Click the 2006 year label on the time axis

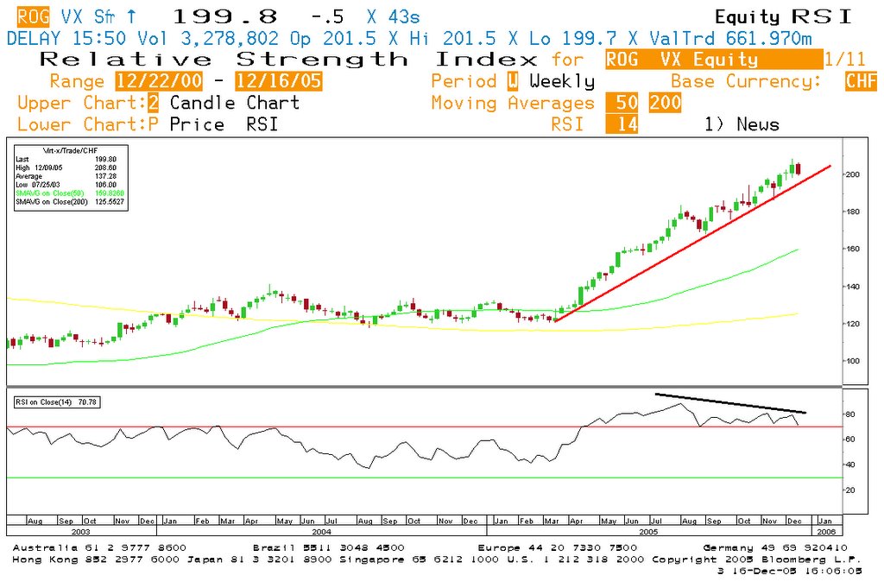point(826,531)
